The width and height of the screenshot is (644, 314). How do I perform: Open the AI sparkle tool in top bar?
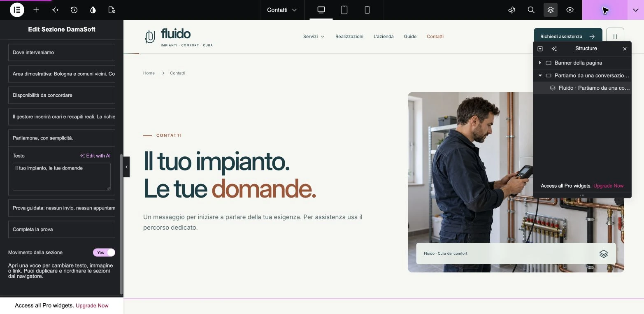click(x=55, y=10)
